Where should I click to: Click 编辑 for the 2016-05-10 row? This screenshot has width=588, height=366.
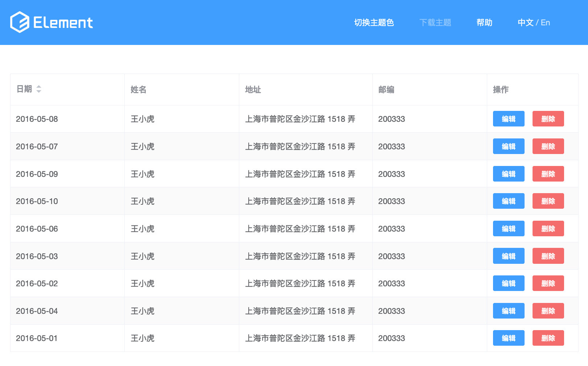(508, 201)
